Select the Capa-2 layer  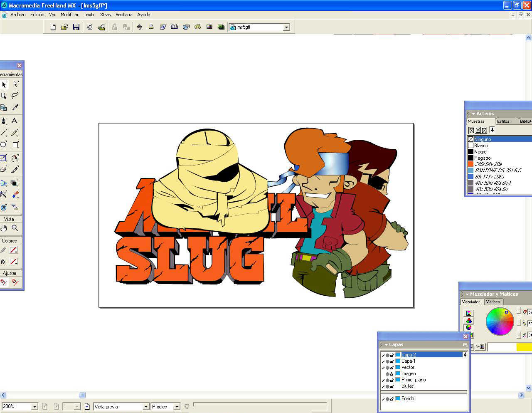pyautogui.click(x=431, y=355)
